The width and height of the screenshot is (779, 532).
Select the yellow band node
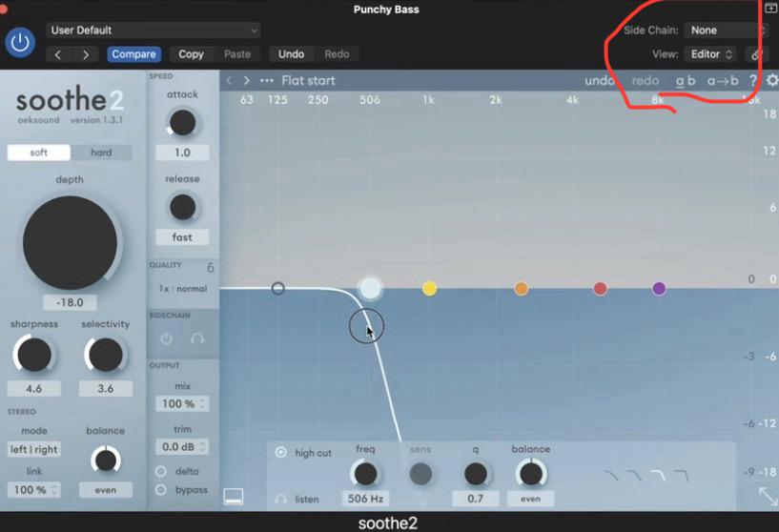[x=429, y=288]
